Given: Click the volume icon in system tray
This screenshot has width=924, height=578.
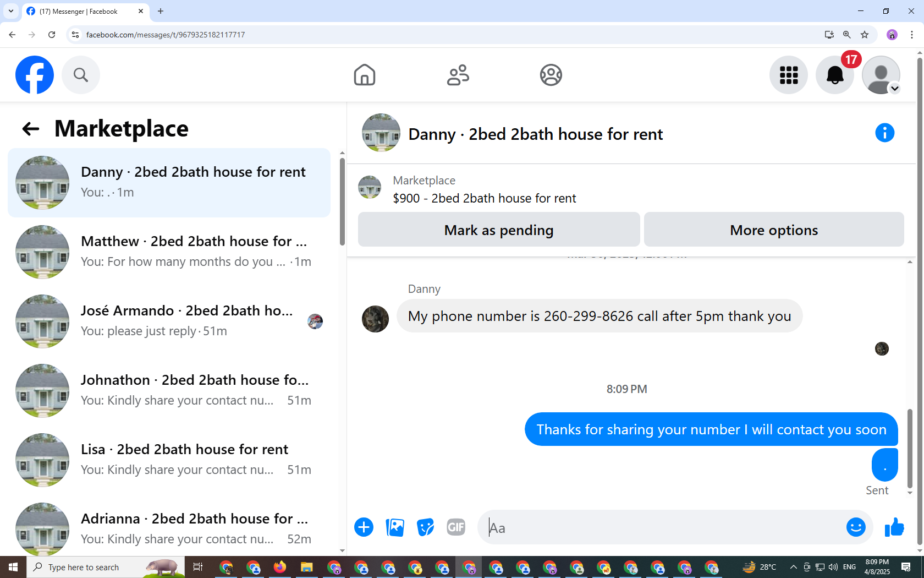Looking at the screenshot, I should point(833,567).
